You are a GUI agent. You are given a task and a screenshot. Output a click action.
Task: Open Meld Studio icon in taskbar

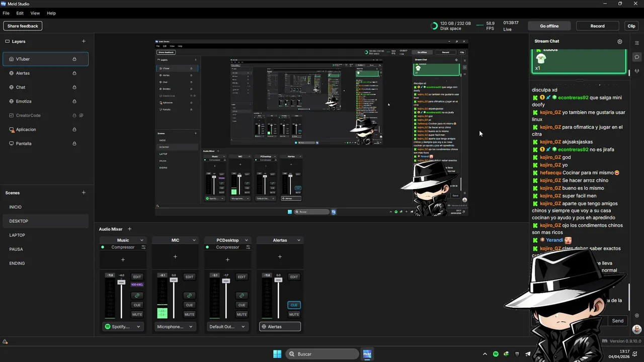(367, 354)
